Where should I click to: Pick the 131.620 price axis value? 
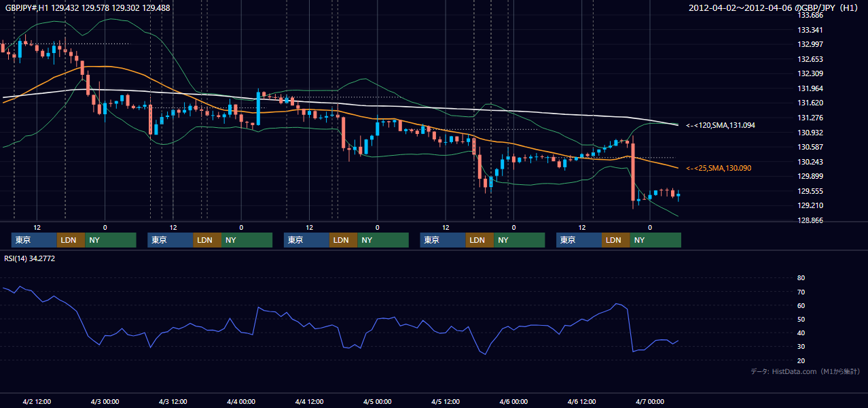pyautogui.click(x=811, y=103)
